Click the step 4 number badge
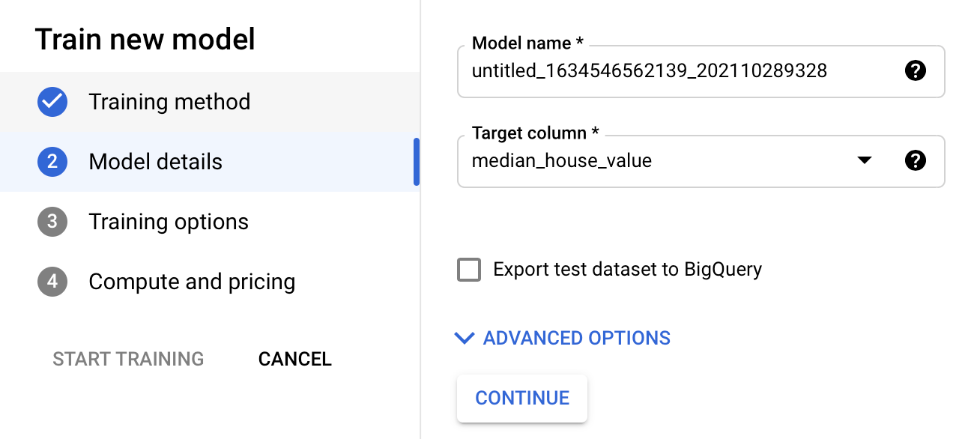This screenshot has width=980, height=439. tap(52, 282)
